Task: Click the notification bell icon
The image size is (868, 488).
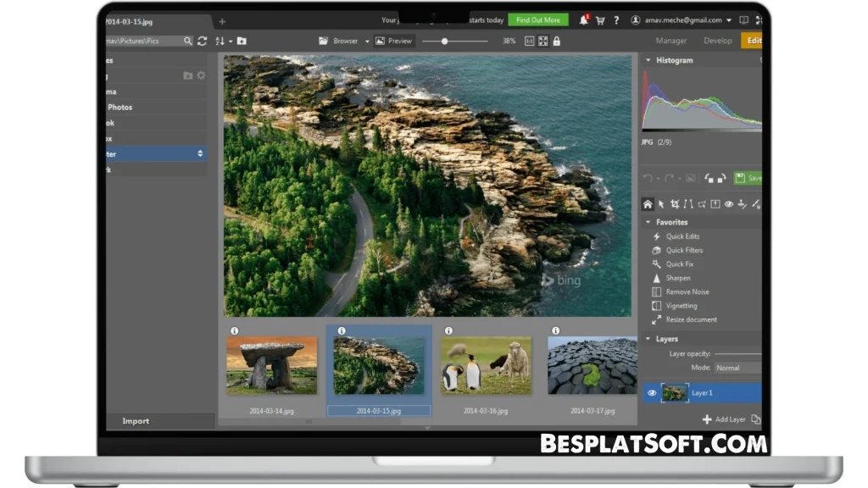Action: point(584,20)
